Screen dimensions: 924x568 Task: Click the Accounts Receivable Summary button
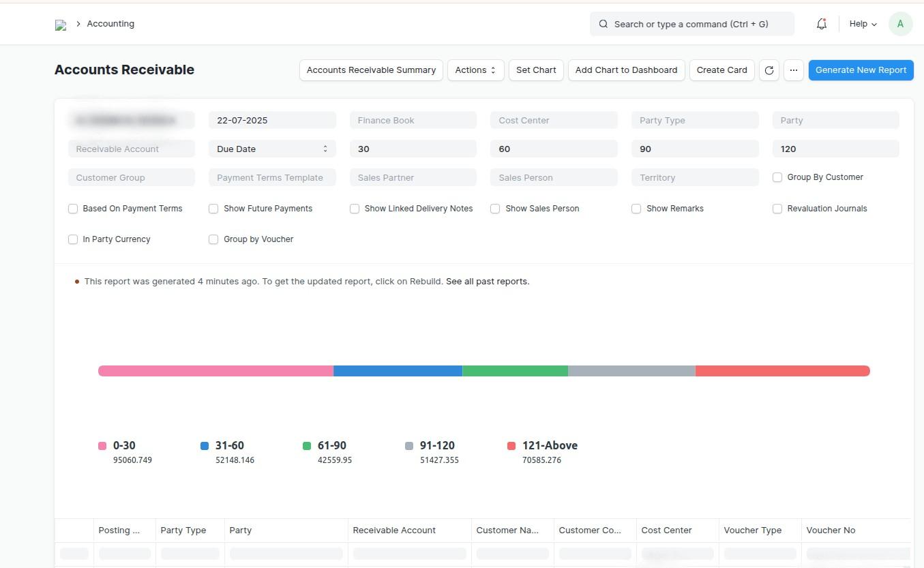pyautogui.click(x=371, y=70)
